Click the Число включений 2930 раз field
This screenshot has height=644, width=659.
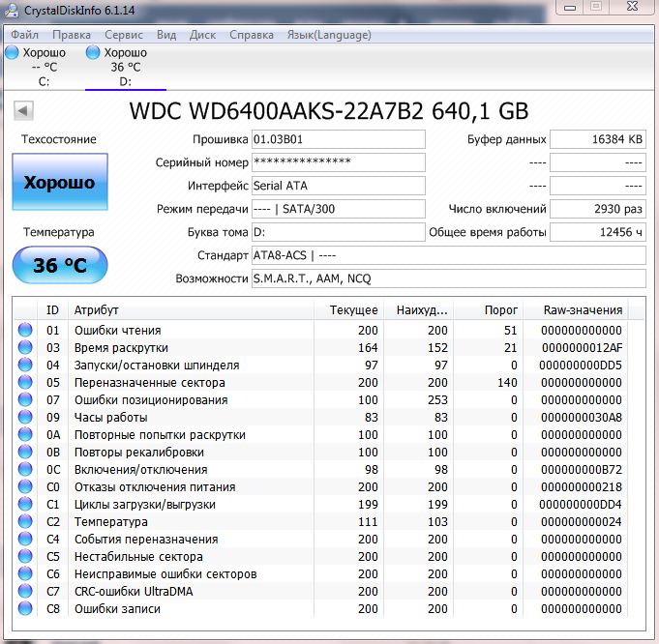[598, 209]
